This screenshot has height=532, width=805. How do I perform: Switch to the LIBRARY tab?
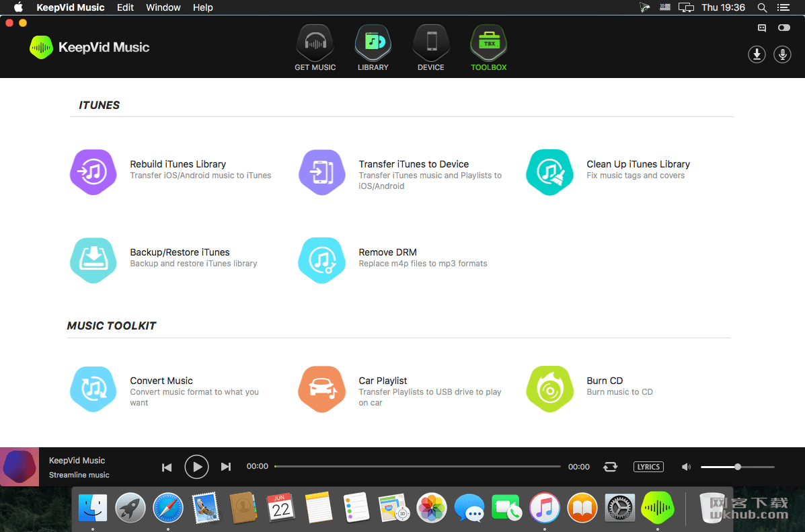(373, 48)
